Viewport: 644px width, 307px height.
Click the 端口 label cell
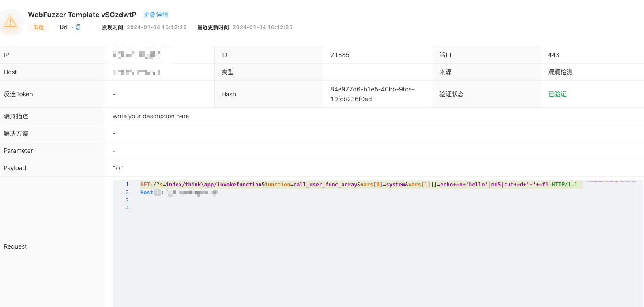[486, 55]
